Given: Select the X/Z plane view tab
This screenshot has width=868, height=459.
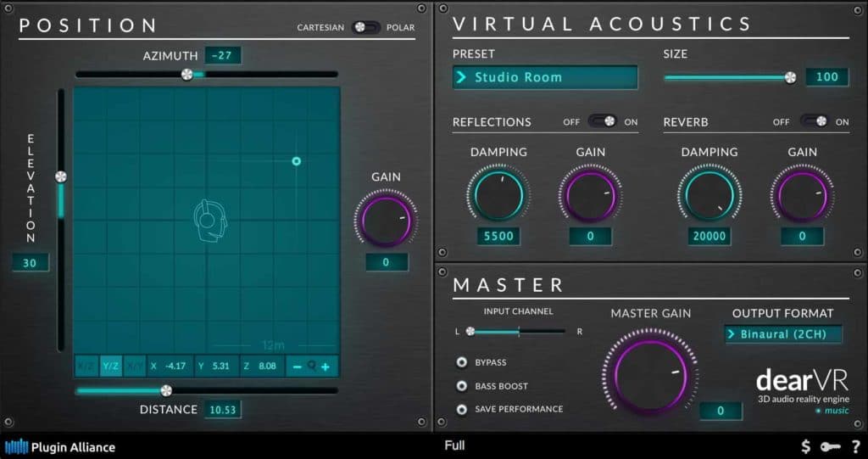Looking at the screenshot, I should 86,367.
